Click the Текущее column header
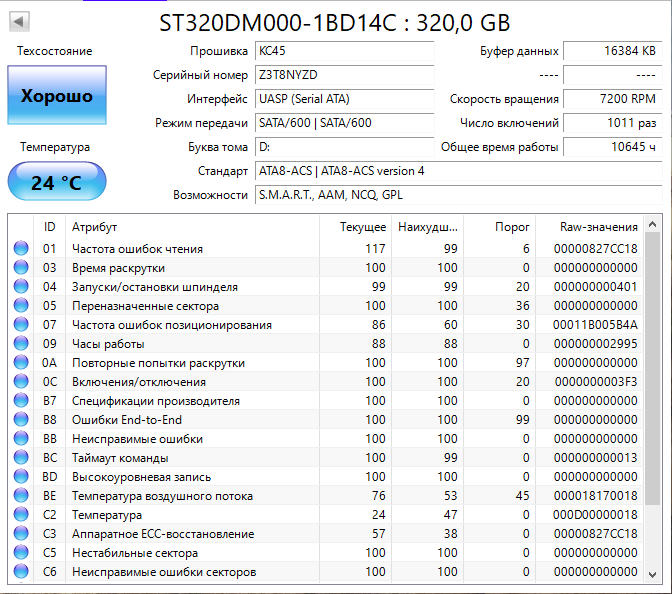Image resolution: width=672 pixels, height=594 pixels. coord(356,227)
